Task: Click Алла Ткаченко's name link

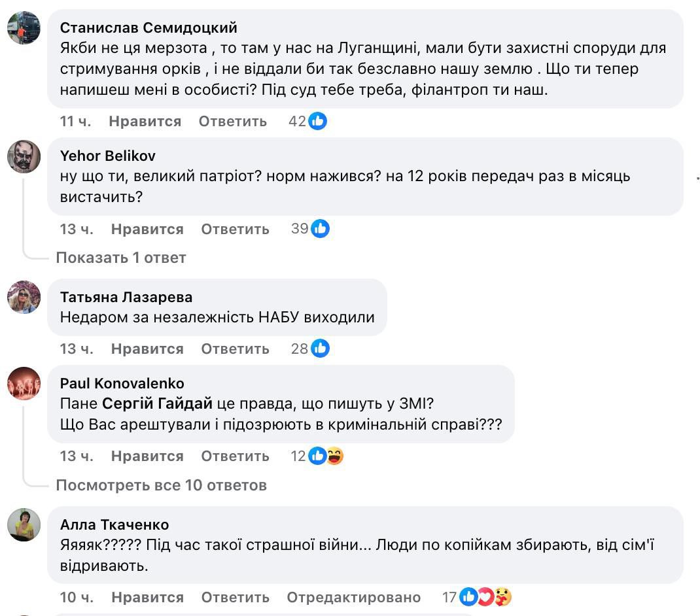Action: point(114,524)
